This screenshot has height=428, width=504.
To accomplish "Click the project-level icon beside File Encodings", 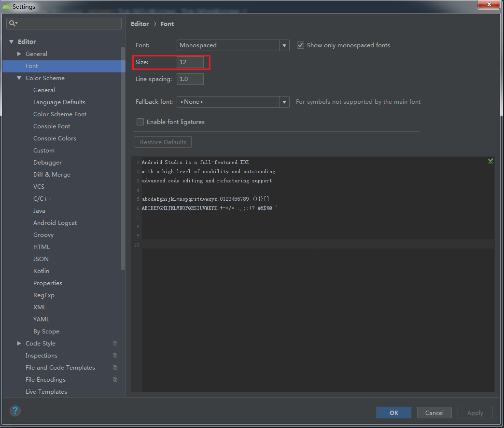I will (115, 380).
